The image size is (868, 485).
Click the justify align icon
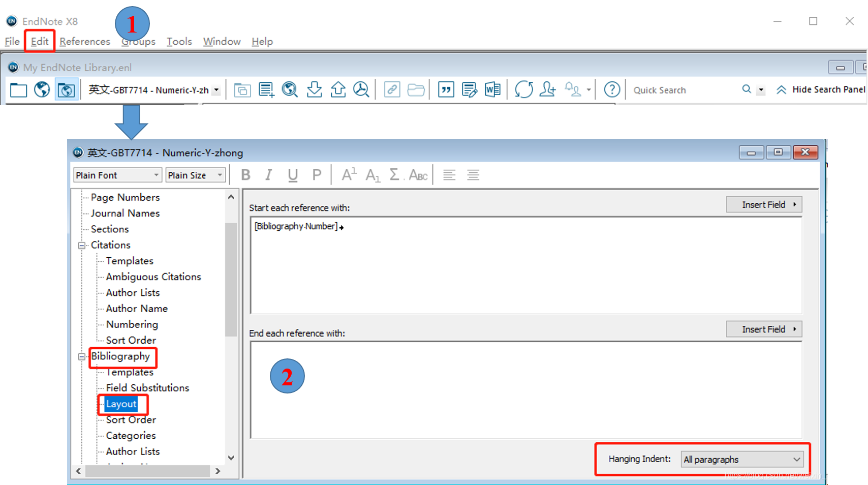tap(473, 175)
